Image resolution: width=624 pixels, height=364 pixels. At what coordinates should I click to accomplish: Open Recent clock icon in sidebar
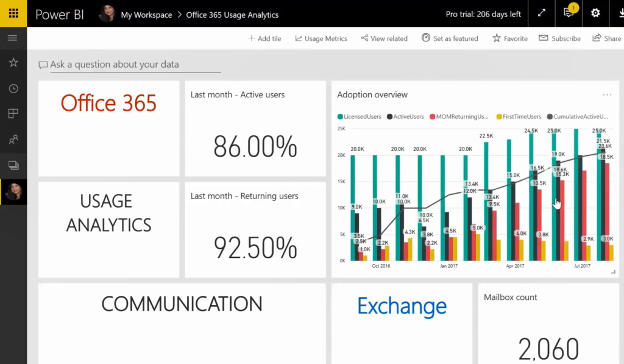(x=13, y=89)
